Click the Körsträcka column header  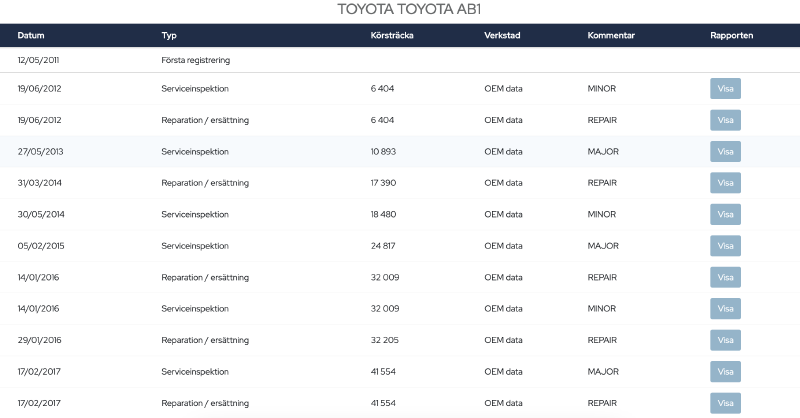392,35
